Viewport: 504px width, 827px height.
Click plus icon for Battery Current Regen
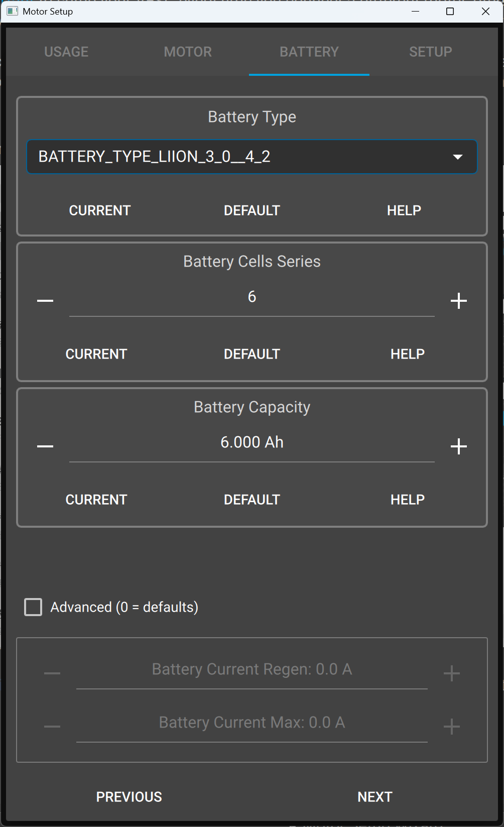click(x=452, y=673)
